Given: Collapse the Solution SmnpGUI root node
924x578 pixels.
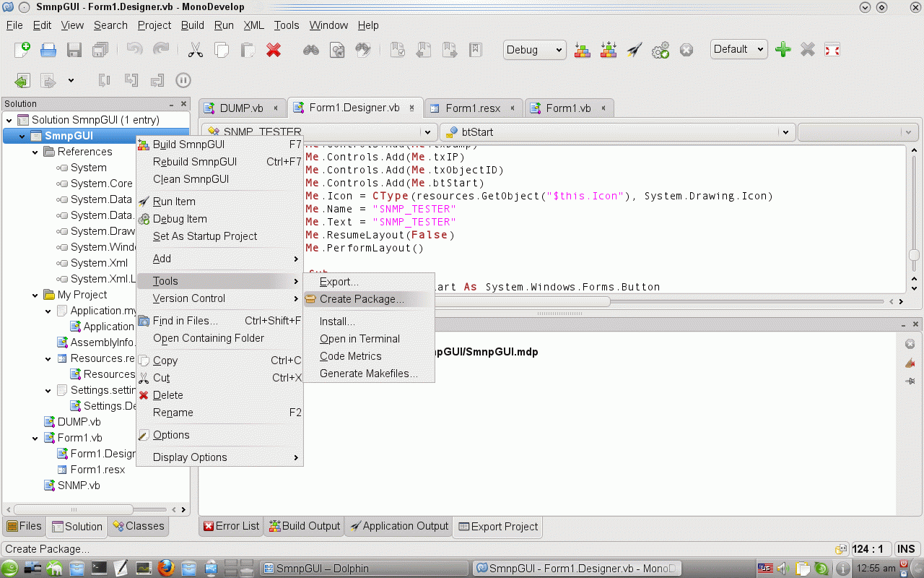Looking at the screenshot, I should tap(9, 121).
